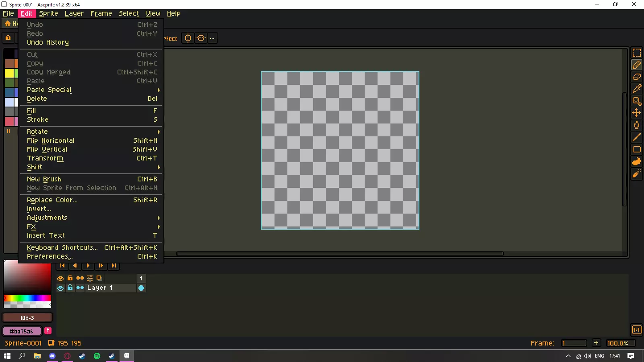The height and width of the screenshot is (362, 644).
Task: Hide Layer 1 using its eye icon
Action: pyautogui.click(x=60, y=288)
